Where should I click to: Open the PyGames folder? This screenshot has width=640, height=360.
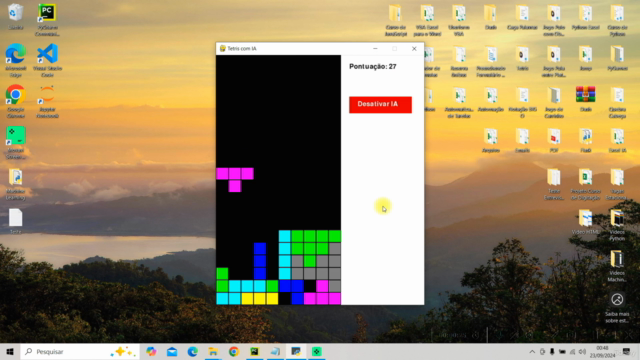pyautogui.click(x=617, y=59)
